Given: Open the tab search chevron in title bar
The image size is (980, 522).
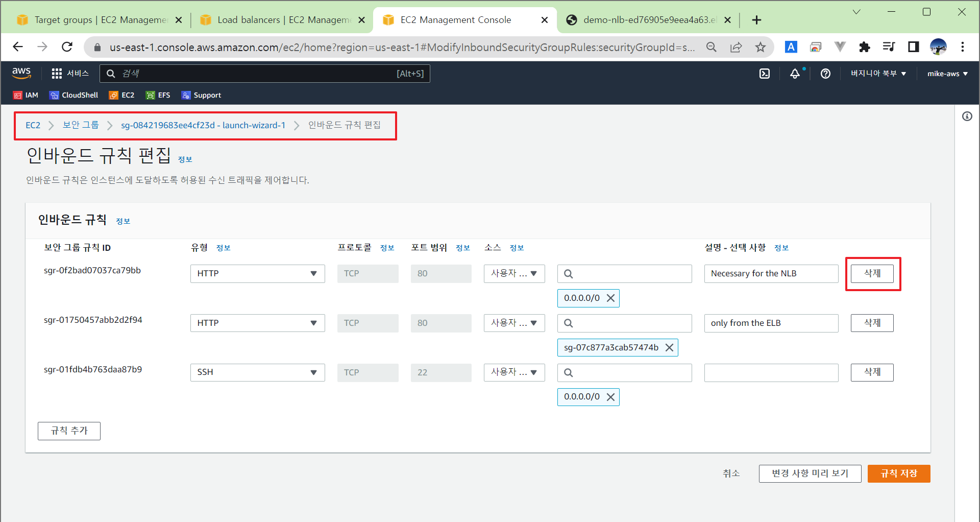Looking at the screenshot, I should 856,12.
